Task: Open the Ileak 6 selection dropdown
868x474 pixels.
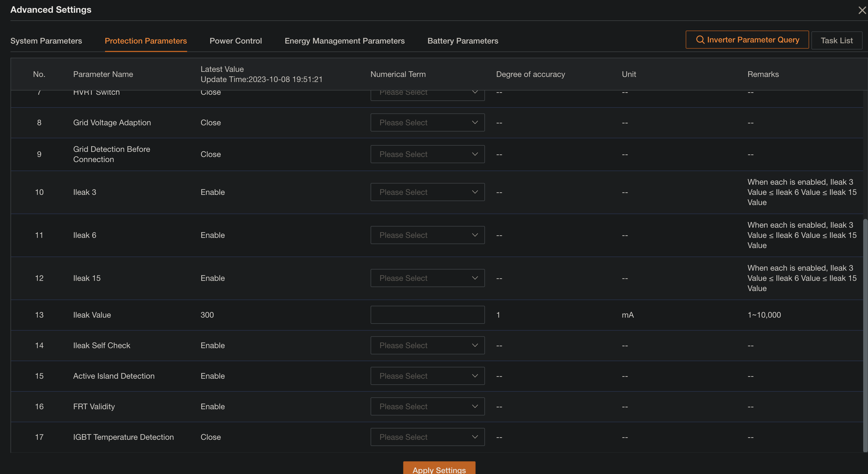Action: coord(427,235)
